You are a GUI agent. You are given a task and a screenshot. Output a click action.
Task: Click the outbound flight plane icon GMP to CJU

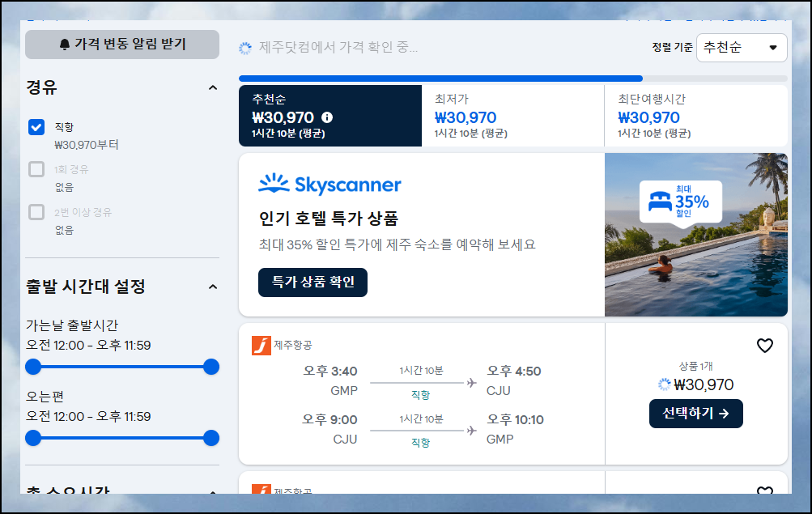click(471, 383)
